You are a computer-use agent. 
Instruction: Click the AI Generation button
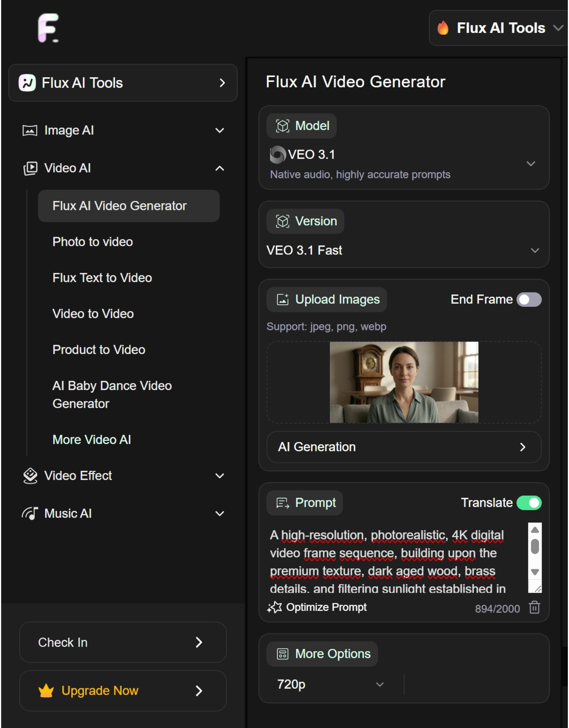(x=402, y=447)
